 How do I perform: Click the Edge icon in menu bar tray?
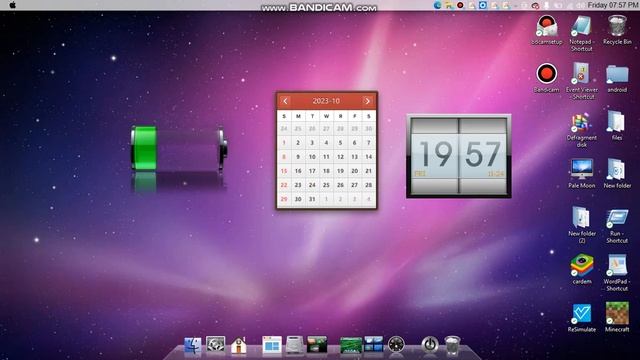click(x=437, y=5)
